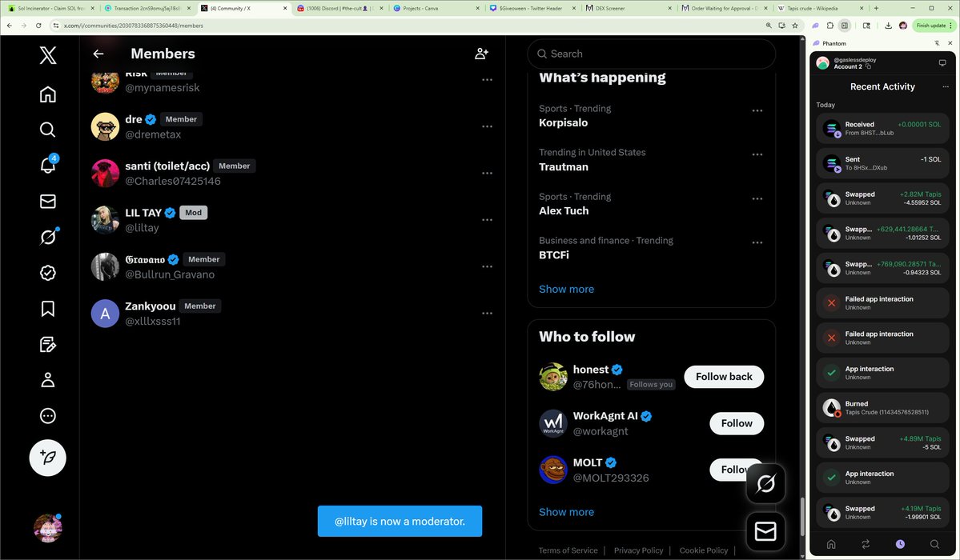This screenshot has height=560, width=960.
Task: Go back using the Members page arrow
Action: pyautogui.click(x=98, y=54)
